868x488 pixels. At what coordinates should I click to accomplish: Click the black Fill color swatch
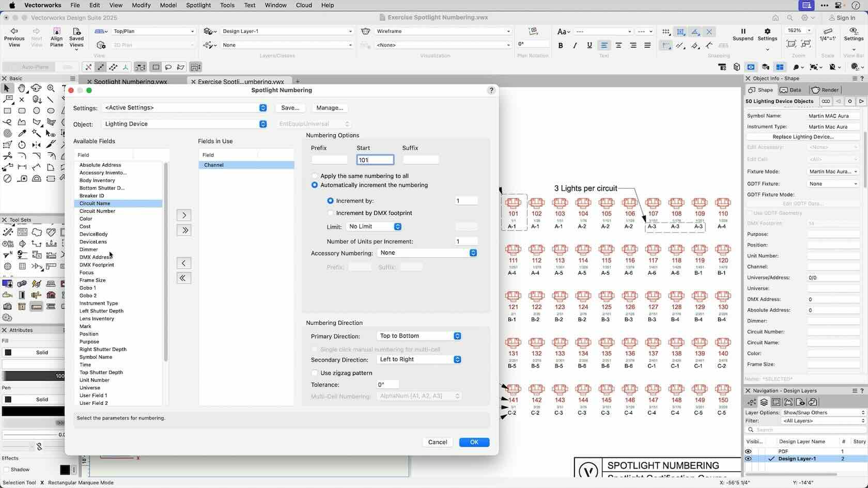(x=8, y=352)
